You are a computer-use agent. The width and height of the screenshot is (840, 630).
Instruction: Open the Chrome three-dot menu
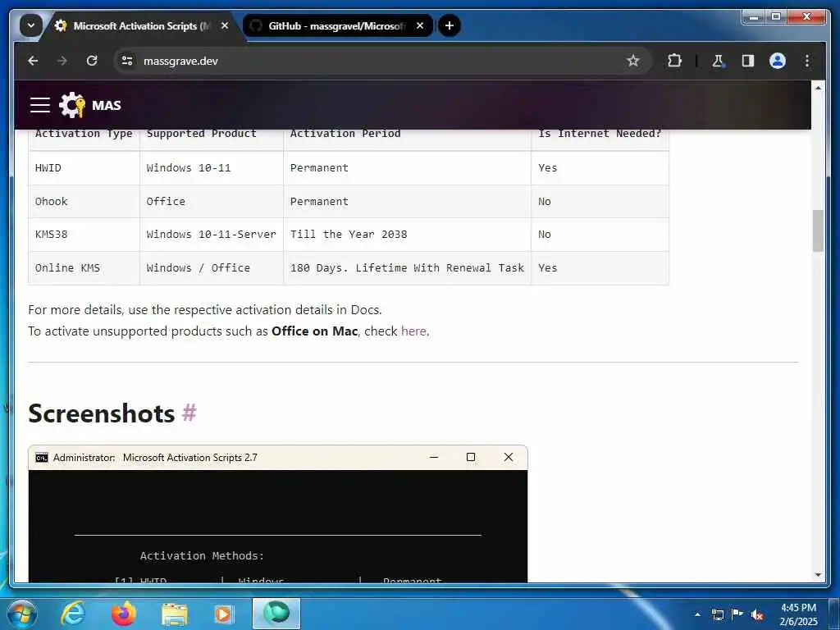(x=807, y=61)
